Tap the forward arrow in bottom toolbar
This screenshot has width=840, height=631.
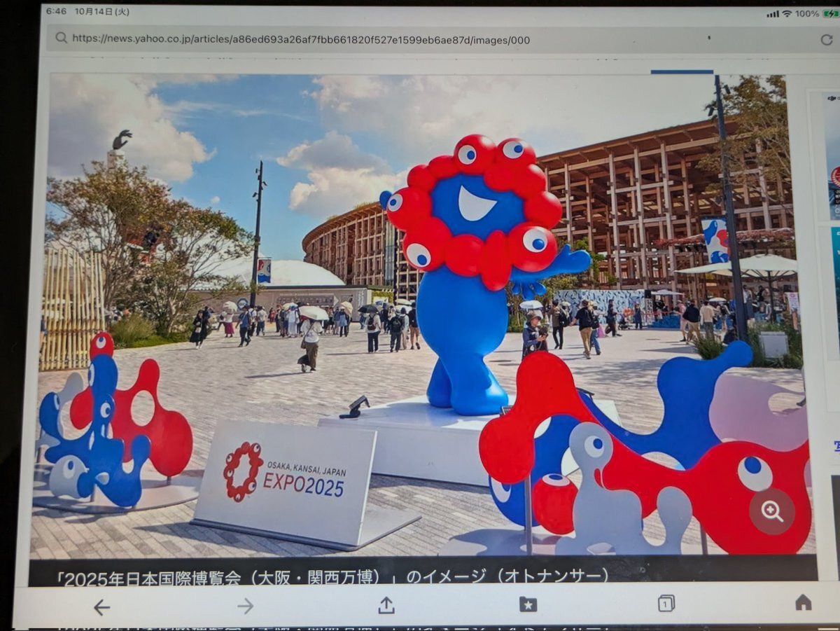(245, 606)
